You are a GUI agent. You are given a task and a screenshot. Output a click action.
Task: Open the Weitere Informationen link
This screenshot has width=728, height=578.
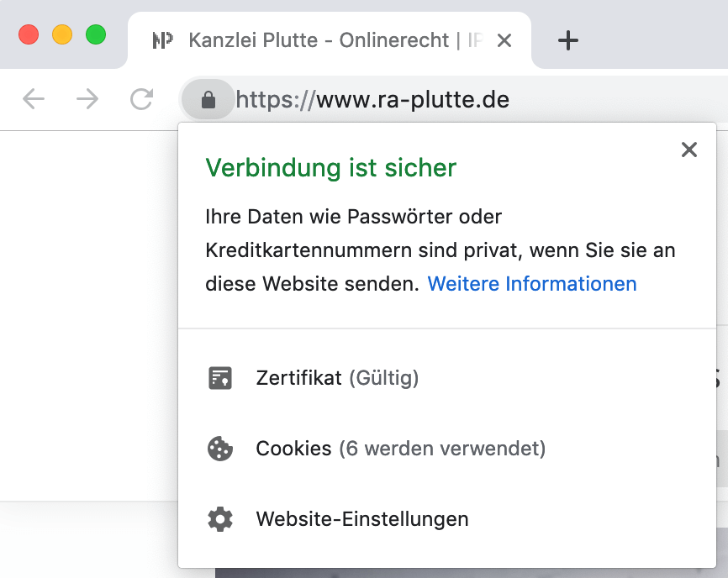(532, 283)
